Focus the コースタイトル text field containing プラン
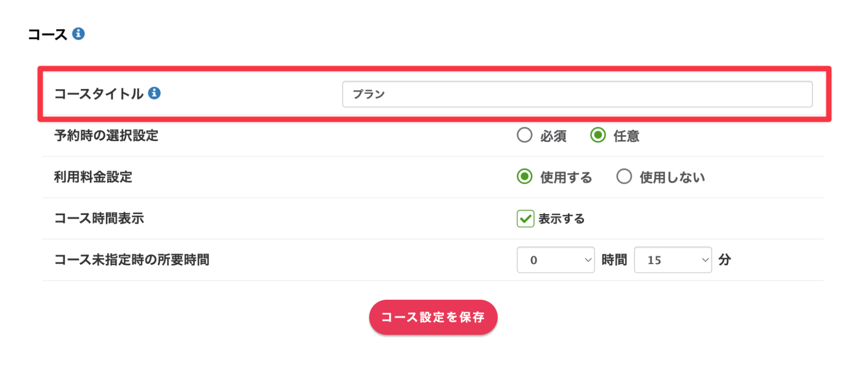The width and height of the screenshot is (868, 367). [x=577, y=94]
